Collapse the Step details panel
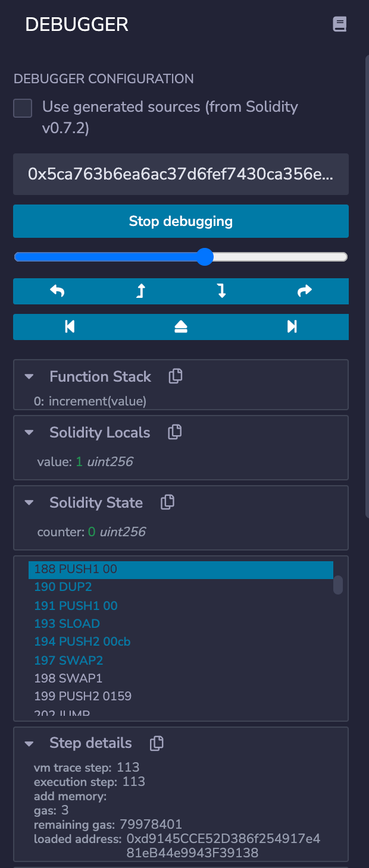This screenshot has width=369, height=868. 29,743
